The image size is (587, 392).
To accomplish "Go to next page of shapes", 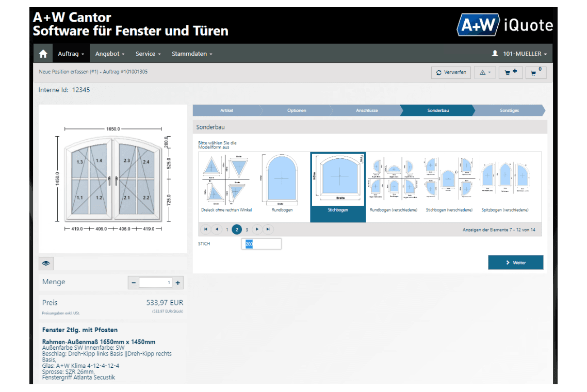I will pos(257,229).
